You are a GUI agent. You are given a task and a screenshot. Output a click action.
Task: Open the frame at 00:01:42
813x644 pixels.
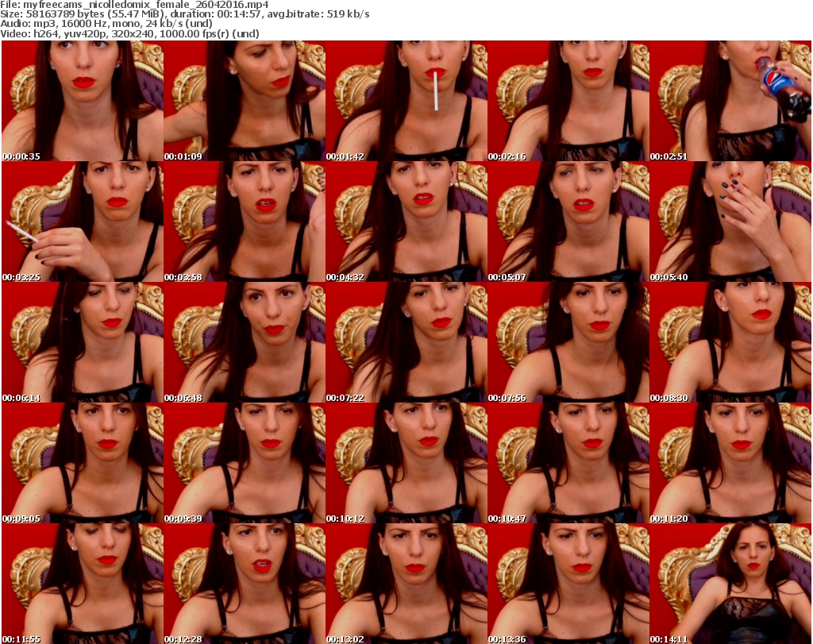(x=406, y=101)
